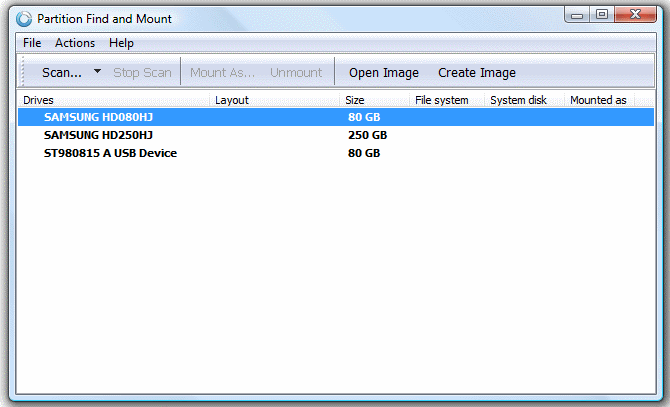This screenshot has width=670, height=407.
Task: Open the Help menu
Action: (x=121, y=43)
